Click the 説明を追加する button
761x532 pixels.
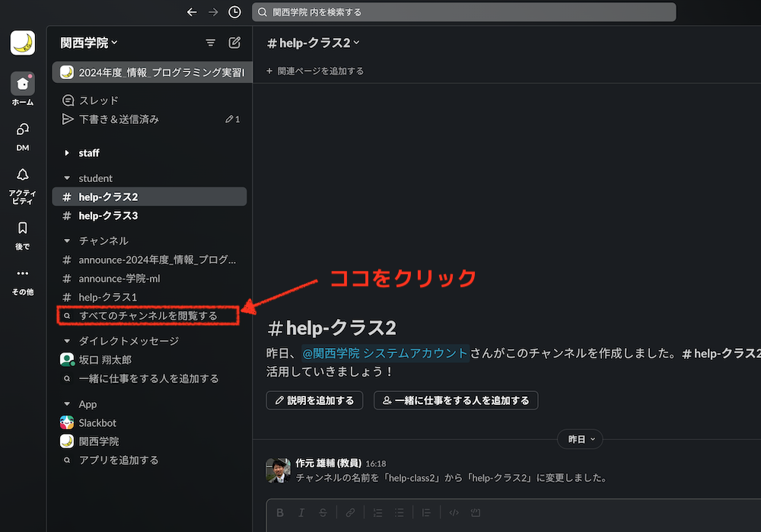[x=314, y=400]
